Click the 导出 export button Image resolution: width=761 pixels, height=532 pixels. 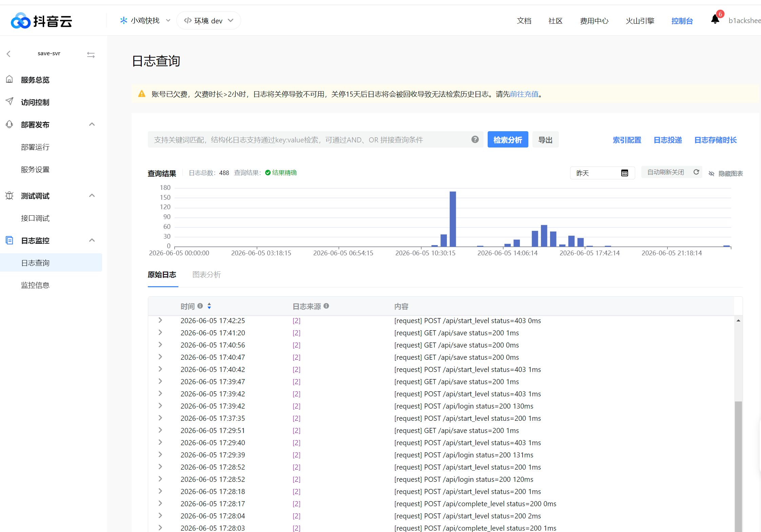point(545,139)
